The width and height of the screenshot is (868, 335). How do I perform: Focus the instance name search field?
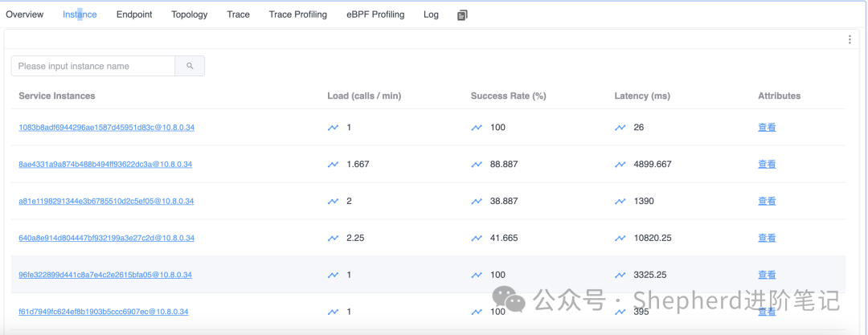pos(93,66)
